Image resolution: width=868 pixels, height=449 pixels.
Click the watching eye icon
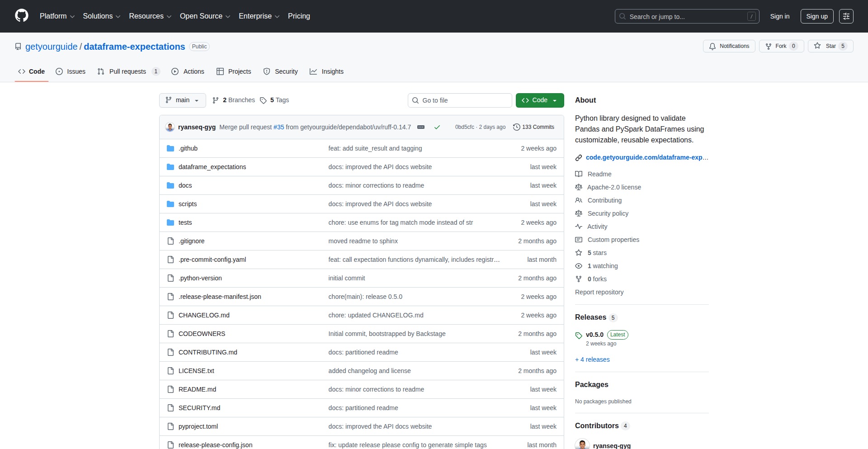pos(579,266)
